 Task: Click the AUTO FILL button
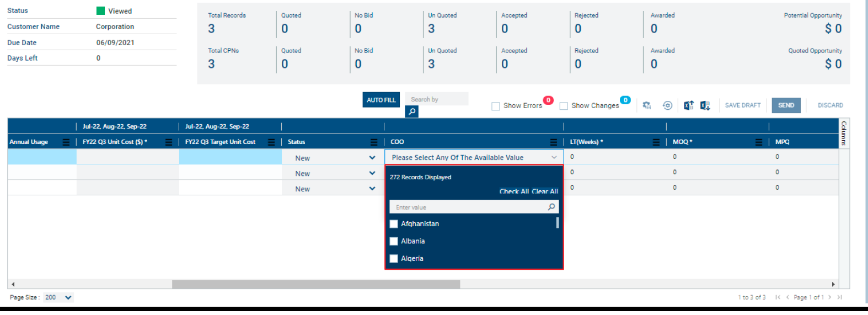(x=381, y=100)
